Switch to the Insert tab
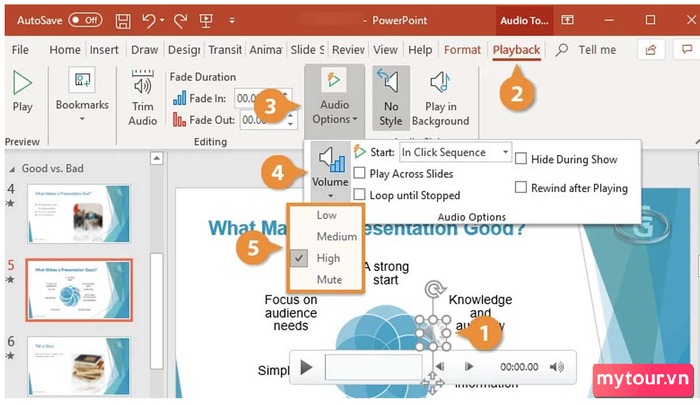 tap(104, 50)
